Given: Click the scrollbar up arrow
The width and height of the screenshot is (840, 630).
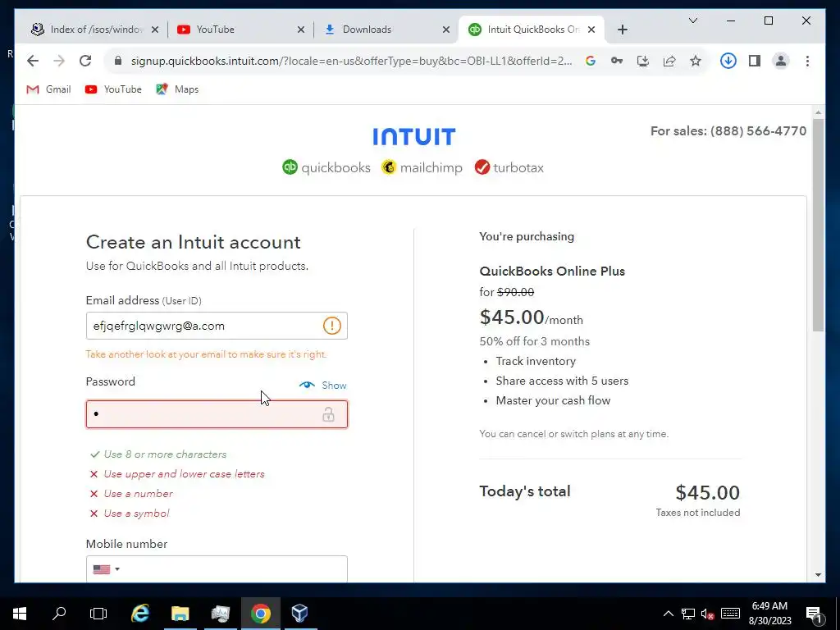Looking at the screenshot, I should click(x=818, y=112).
